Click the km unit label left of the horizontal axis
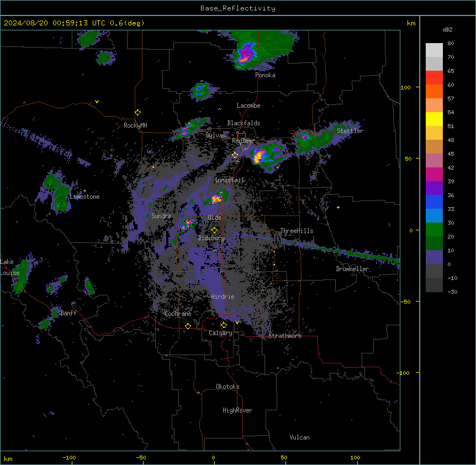476x465 pixels. pyautogui.click(x=8, y=458)
